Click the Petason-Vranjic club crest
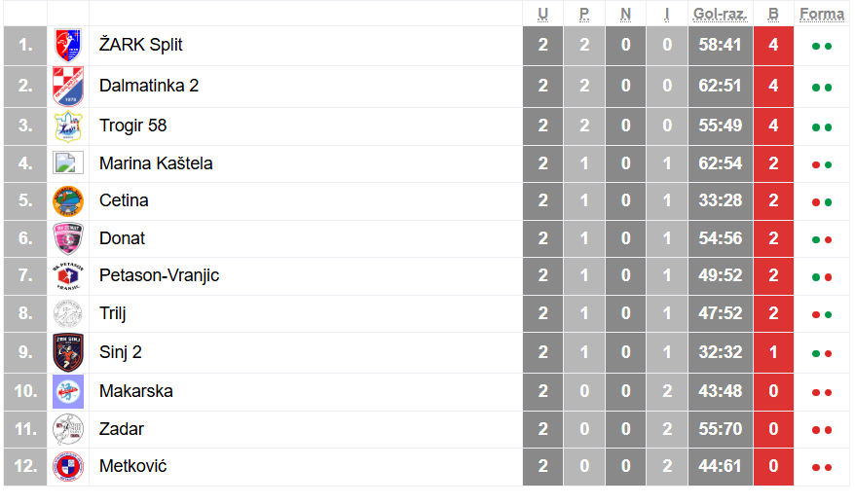 68,275
